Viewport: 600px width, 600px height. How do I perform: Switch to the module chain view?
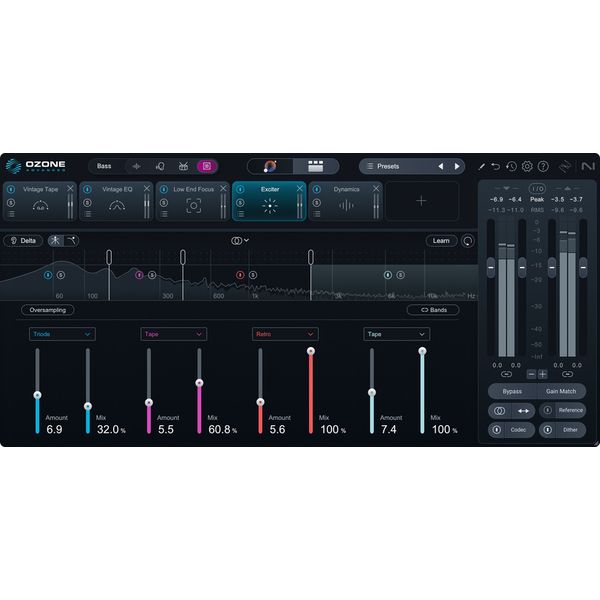coord(316,166)
